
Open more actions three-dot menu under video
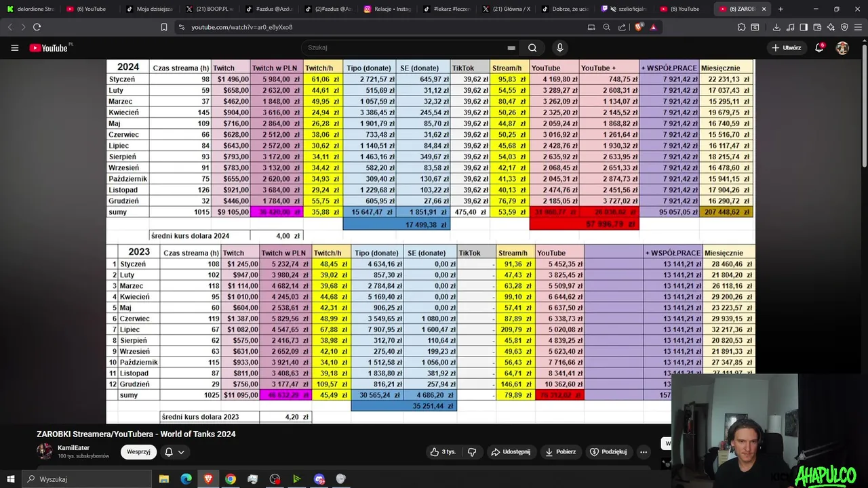click(644, 451)
